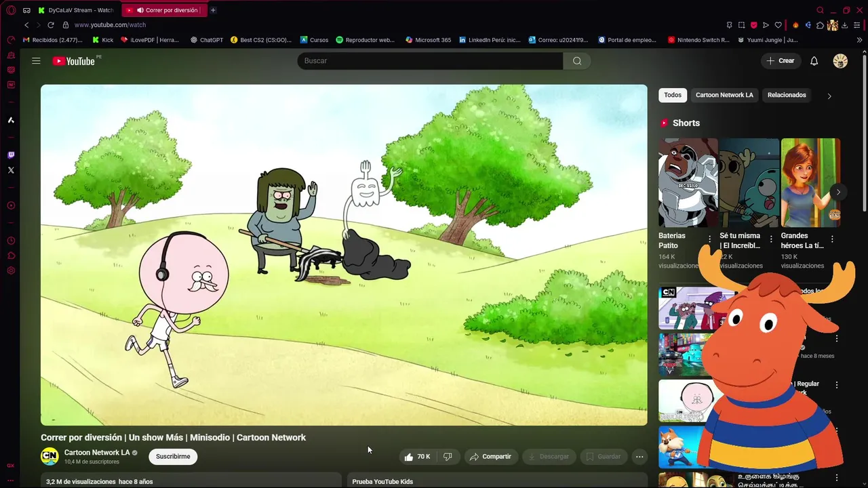Open the iLovePDF bookmark
868x488 pixels.
150,40
